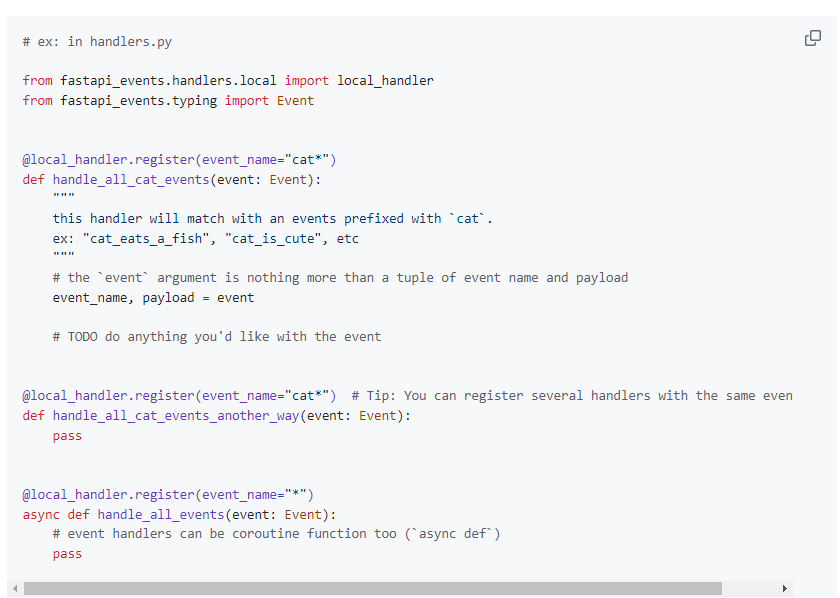Click 'async def handle_all_events' function line
The height and width of the screenshot is (598, 840).
[x=179, y=514]
